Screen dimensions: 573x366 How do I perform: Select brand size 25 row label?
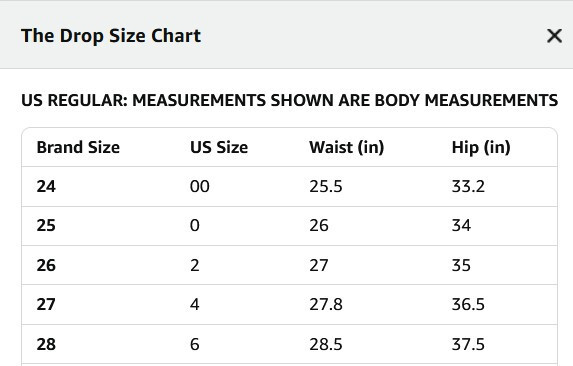click(46, 225)
